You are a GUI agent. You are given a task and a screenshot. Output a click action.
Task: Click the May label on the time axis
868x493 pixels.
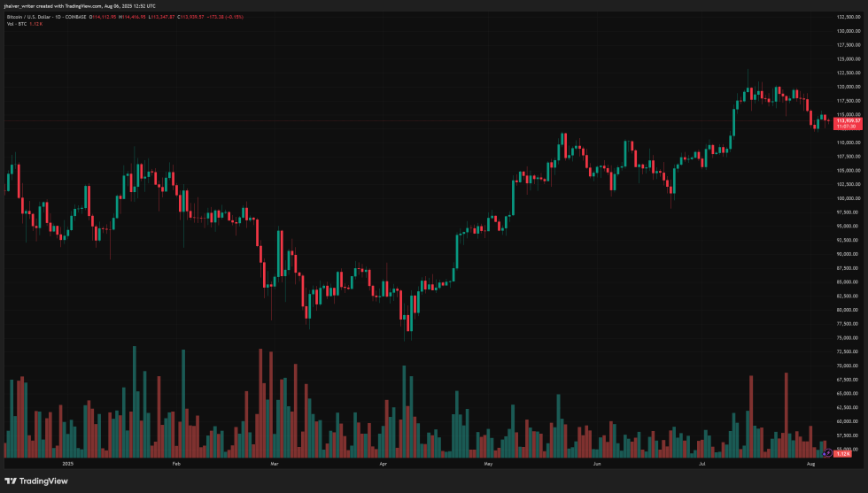(488, 463)
